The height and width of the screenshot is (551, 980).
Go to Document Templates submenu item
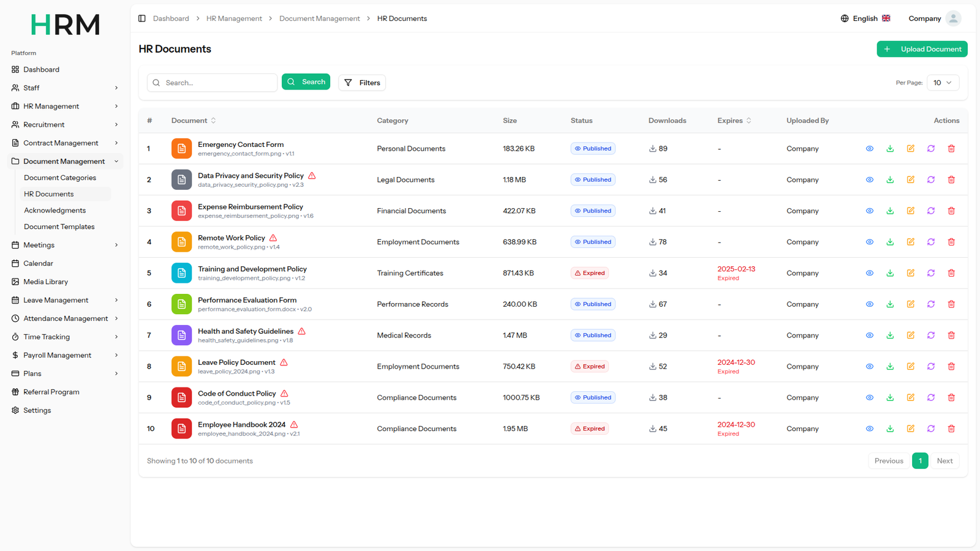pyautogui.click(x=59, y=227)
